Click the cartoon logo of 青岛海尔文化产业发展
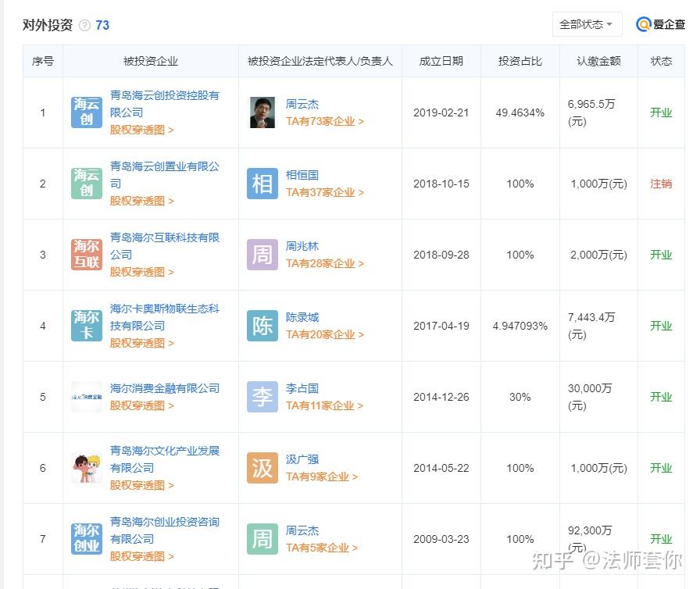Image resolution: width=700 pixels, height=589 pixels. [87, 468]
